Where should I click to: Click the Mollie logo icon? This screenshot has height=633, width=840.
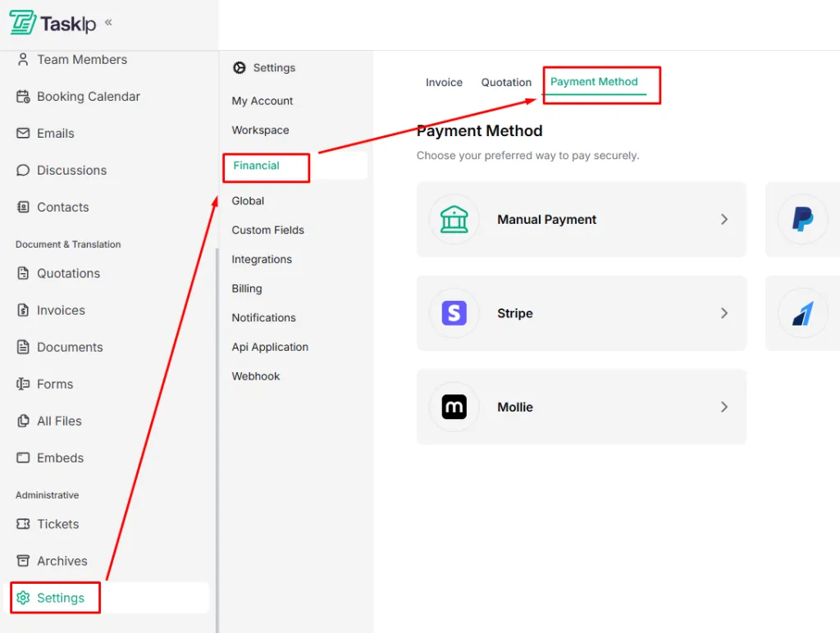(454, 407)
